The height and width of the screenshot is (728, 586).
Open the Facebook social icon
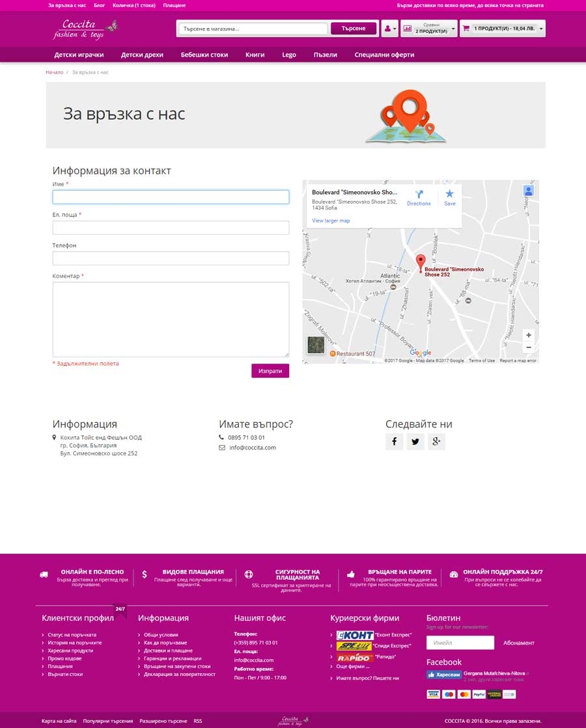coord(394,441)
